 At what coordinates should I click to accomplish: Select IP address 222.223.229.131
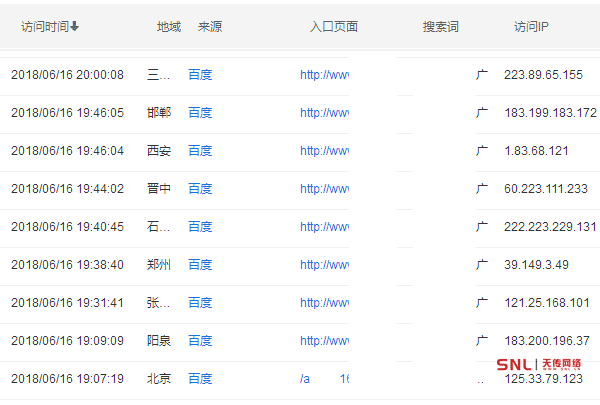point(550,227)
